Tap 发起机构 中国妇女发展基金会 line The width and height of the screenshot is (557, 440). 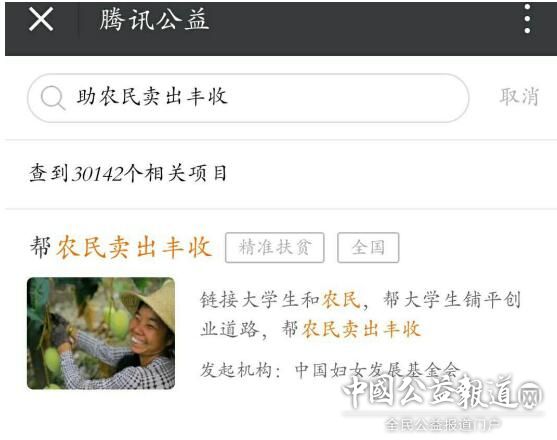tap(330, 370)
